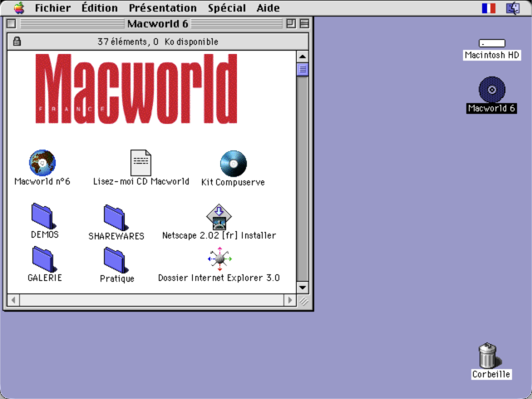Image resolution: width=532 pixels, height=399 pixels.
Task: Open the Présentation menu
Action: pos(163,7)
